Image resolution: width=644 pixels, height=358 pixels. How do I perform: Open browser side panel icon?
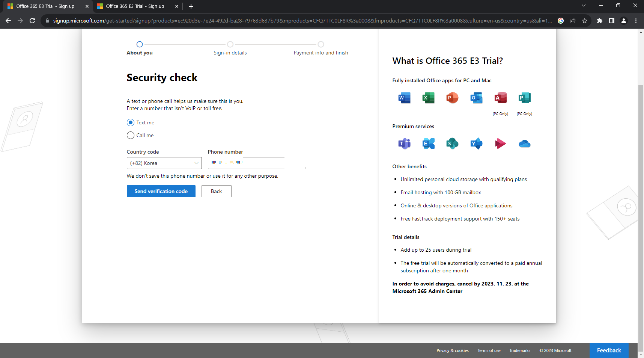611,21
